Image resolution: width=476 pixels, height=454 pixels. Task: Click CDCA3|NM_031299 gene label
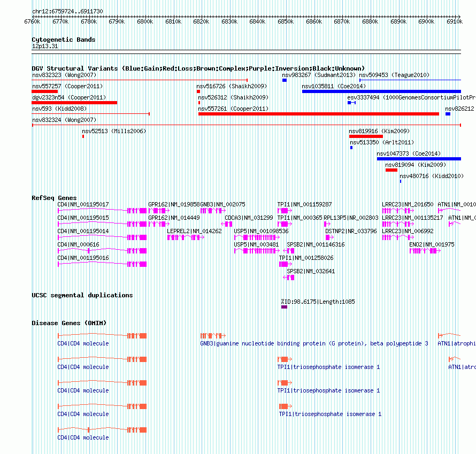pyautogui.click(x=249, y=218)
